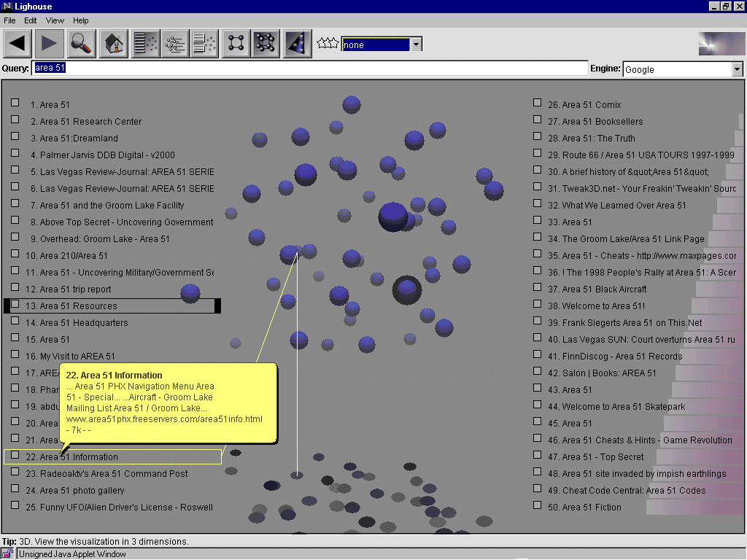Open the Help menu

click(x=80, y=20)
